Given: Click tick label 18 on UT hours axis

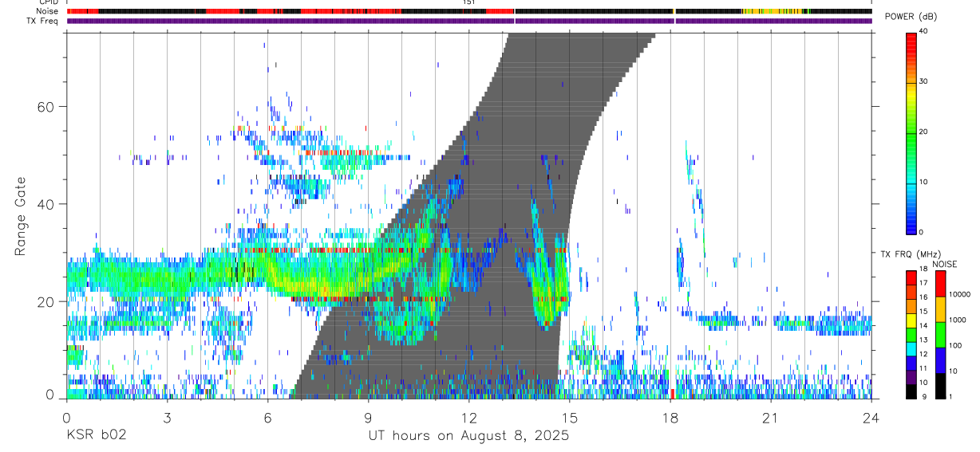Looking at the screenshot, I should pos(670,417).
